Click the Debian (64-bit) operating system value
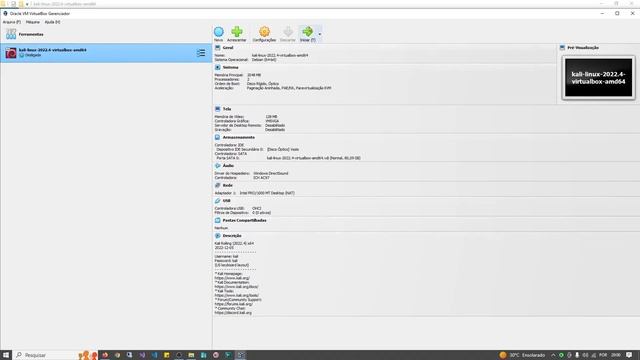The height and width of the screenshot is (360, 640). point(264,60)
